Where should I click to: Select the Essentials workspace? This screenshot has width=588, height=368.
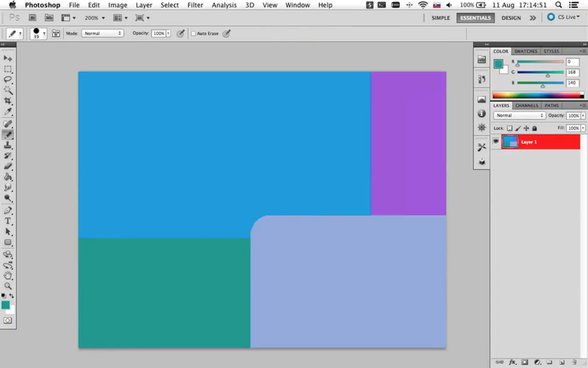tap(476, 18)
